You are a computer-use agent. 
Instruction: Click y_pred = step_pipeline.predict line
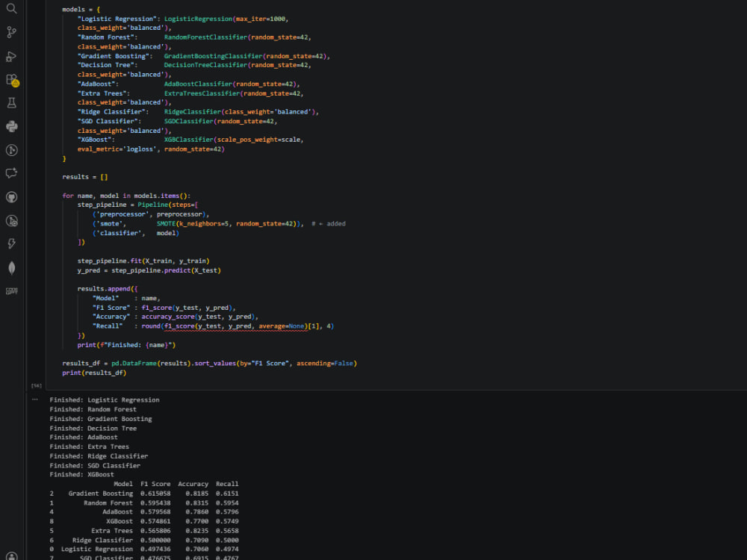click(x=149, y=270)
